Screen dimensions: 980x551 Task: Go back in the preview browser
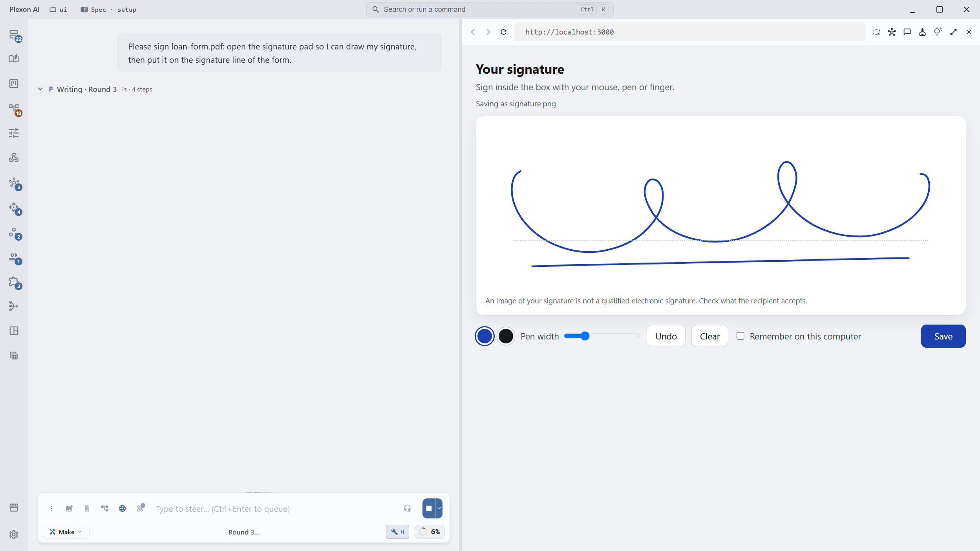point(473,32)
